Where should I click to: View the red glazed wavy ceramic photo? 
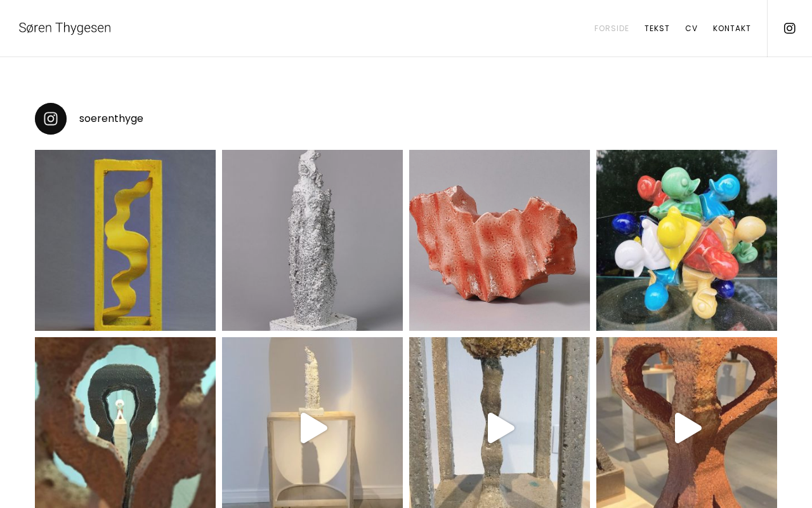coord(499,240)
